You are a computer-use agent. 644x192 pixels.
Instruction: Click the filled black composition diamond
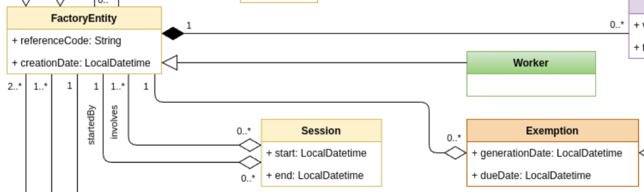point(173,34)
